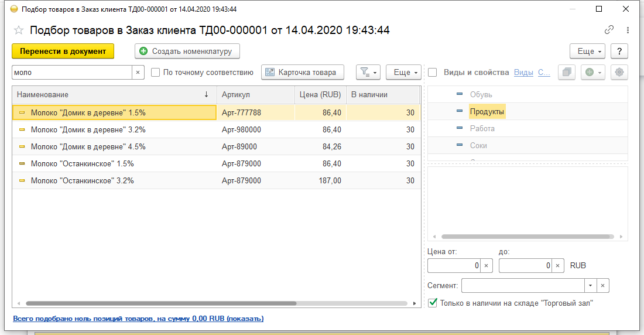Enable 'По точному соответствию' checkbox
Viewport: 644px width, 335px height.
pos(155,73)
